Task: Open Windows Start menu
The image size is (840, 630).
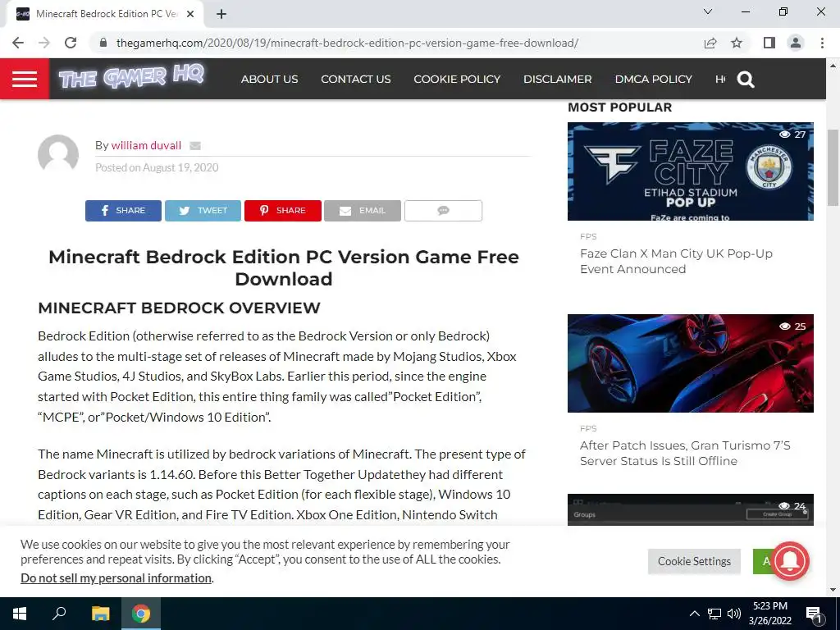Action: coord(20,614)
